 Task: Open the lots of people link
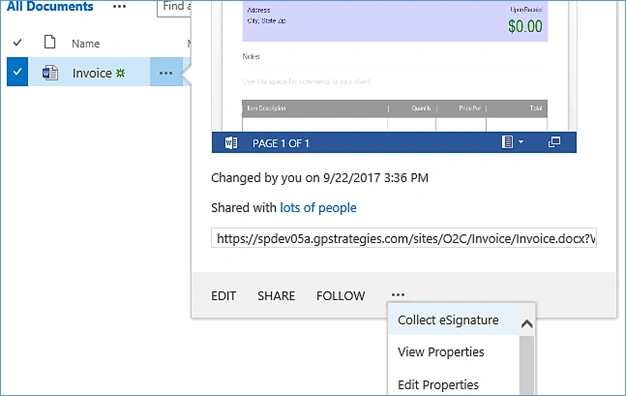(x=318, y=208)
